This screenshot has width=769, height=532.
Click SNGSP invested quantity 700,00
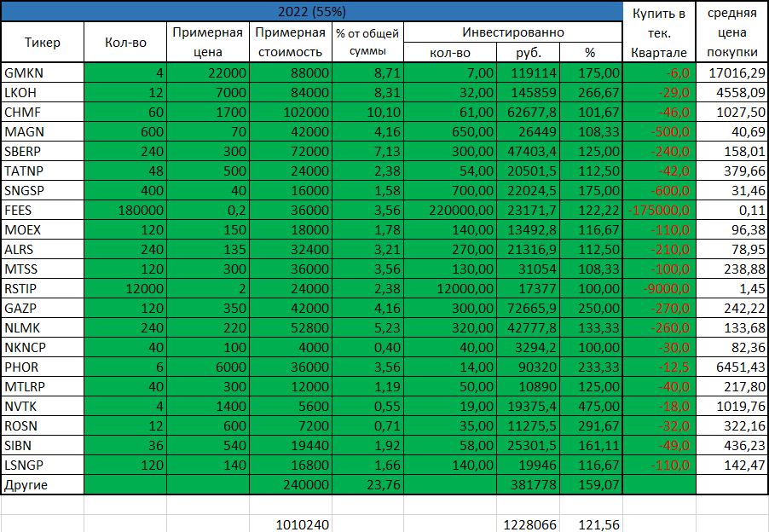(450, 191)
